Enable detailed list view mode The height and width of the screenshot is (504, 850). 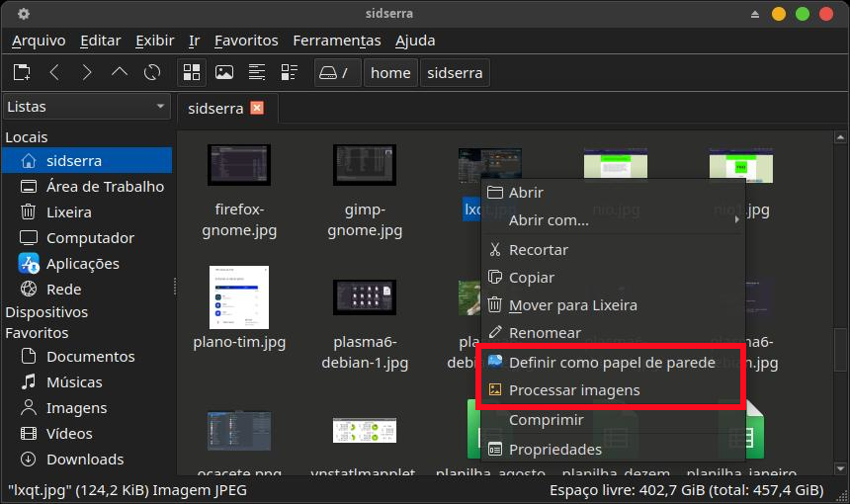click(x=290, y=72)
